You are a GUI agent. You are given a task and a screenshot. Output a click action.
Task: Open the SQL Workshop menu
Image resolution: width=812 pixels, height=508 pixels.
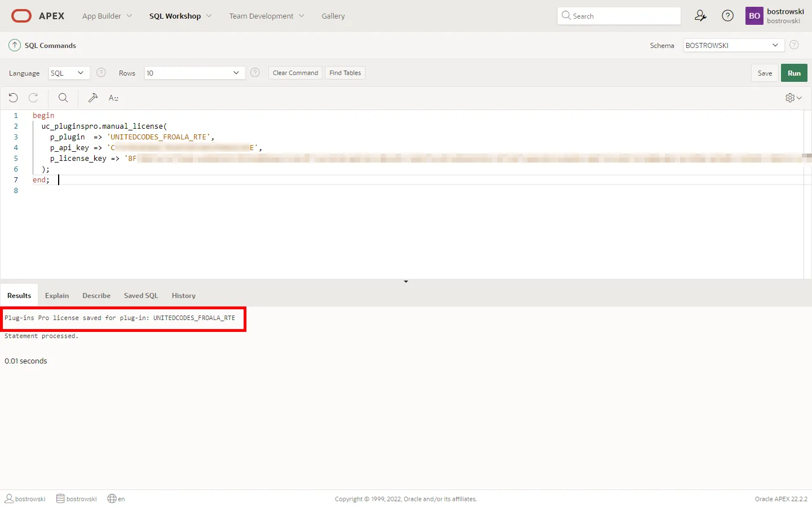[180, 16]
